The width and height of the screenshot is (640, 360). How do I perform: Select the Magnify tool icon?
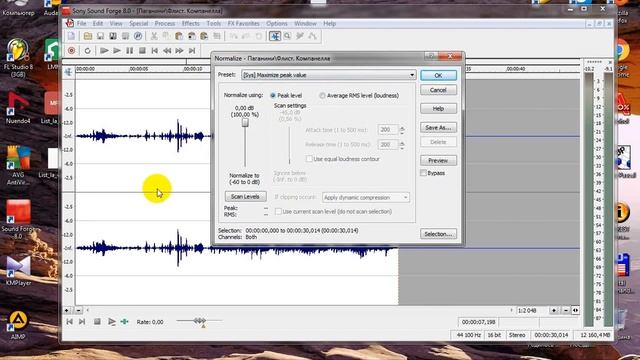(x=287, y=36)
